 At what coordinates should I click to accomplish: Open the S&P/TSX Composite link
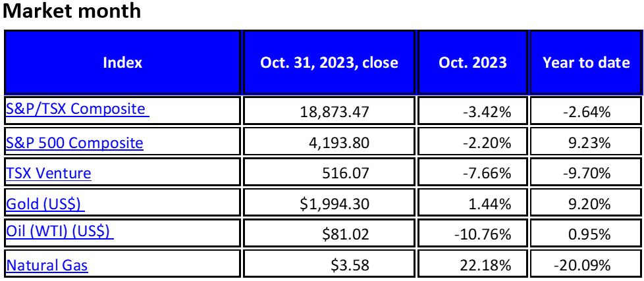click(x=76, y=109)
